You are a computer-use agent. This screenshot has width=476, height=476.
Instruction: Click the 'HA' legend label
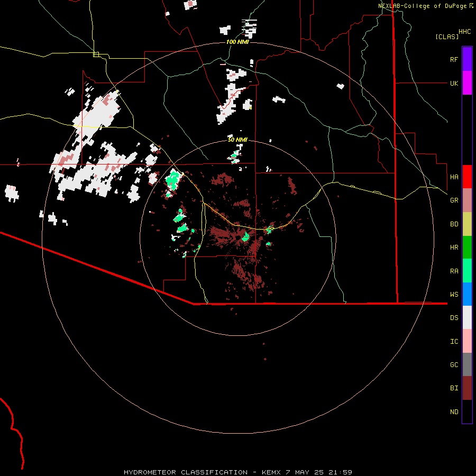454,177
